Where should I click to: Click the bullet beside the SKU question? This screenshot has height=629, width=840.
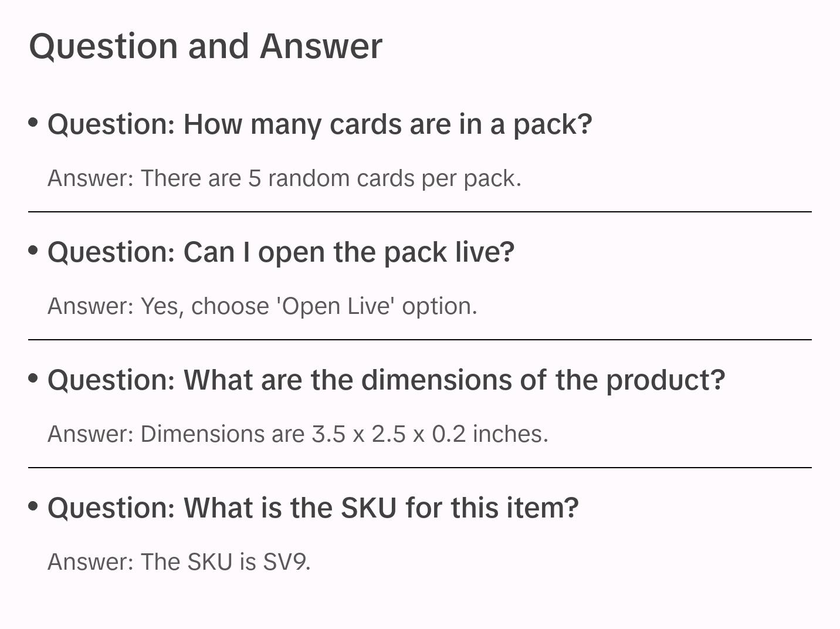click(x=33, y=506)
